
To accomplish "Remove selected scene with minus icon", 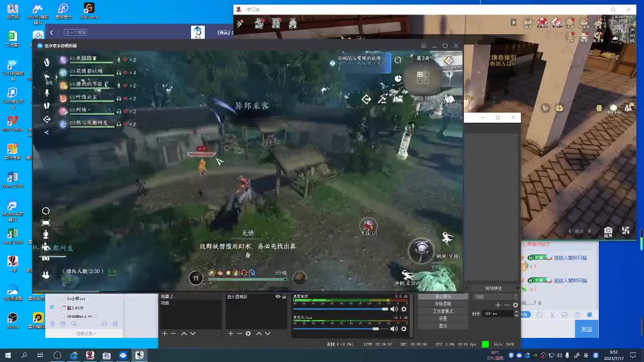I will [174, 333].
